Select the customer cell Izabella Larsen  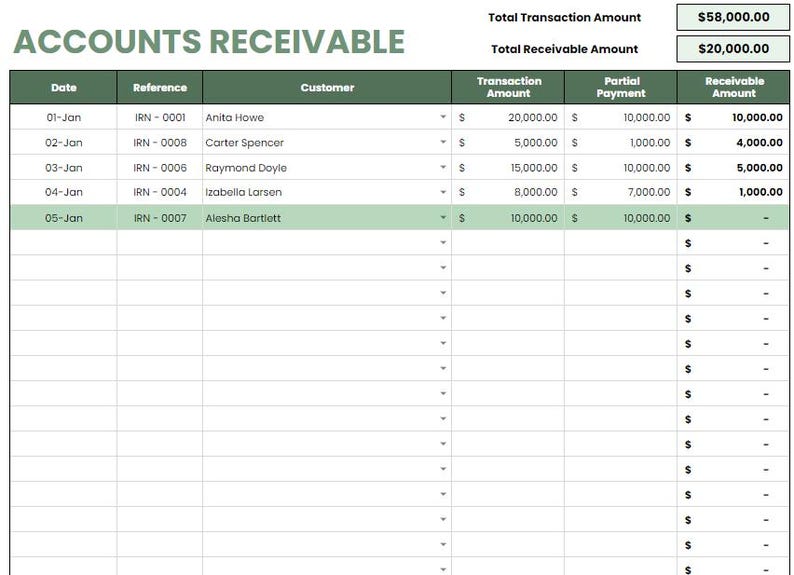pos(327,192)
